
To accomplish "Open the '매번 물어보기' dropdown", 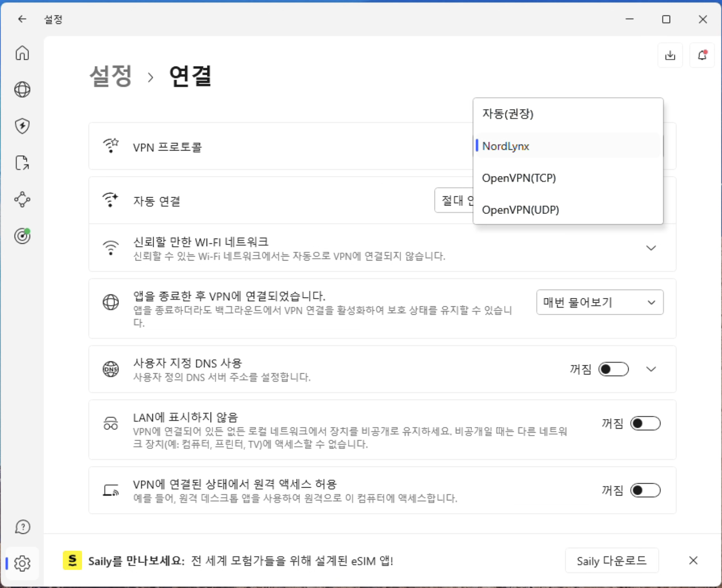I will (599, 302).
